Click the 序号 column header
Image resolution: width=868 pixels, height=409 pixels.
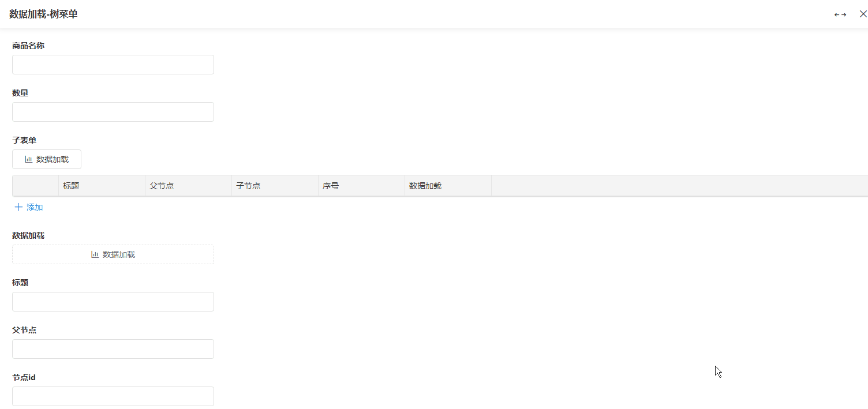(361, 186)
